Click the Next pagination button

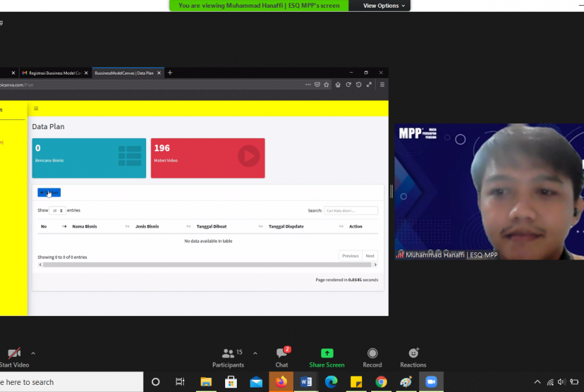[369, 256]
